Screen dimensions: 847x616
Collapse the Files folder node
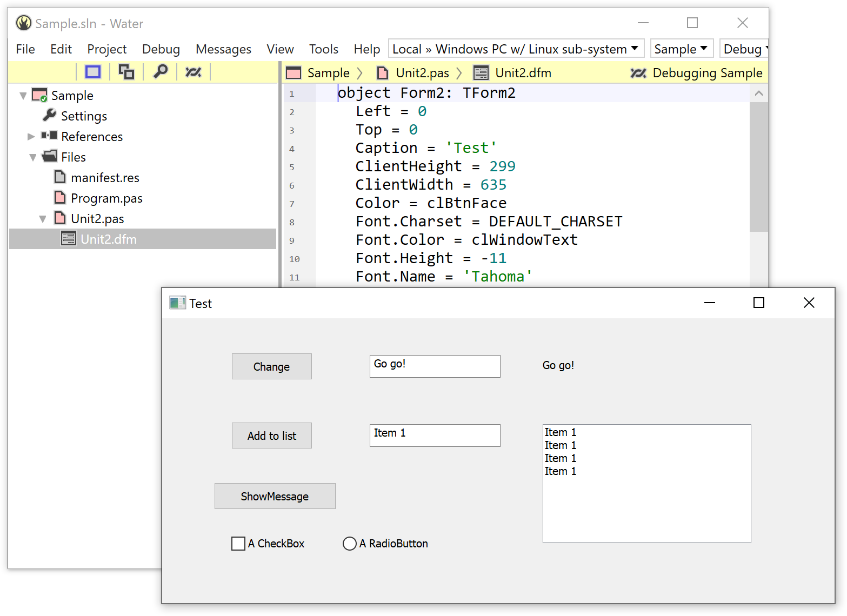point(33,157)
